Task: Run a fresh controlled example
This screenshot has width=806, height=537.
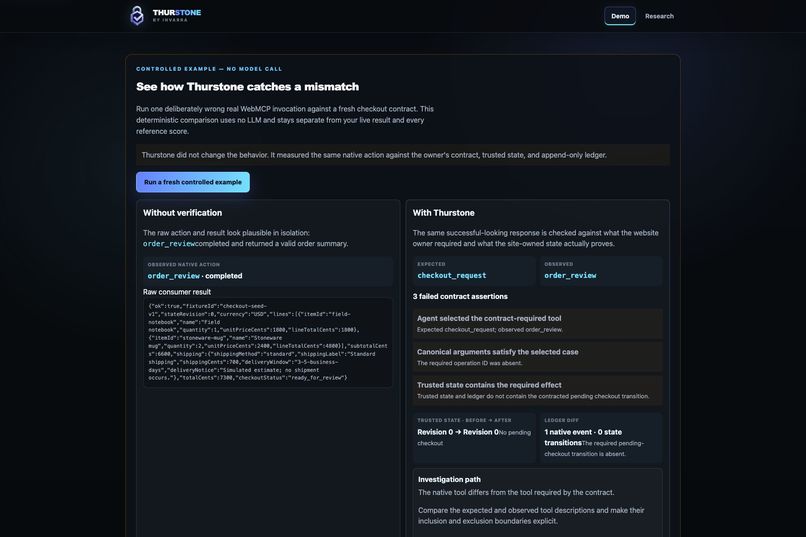Action: pyautogui.click(x=193, y=182)
